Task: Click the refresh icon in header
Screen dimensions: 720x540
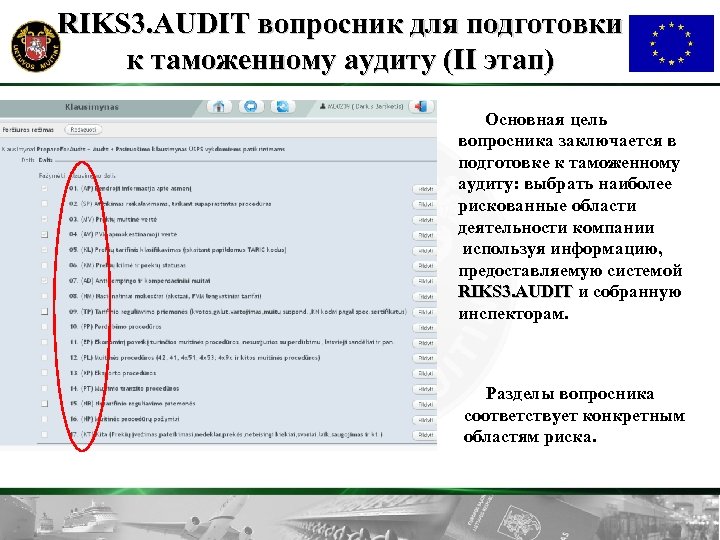Action: coord(283,107)
